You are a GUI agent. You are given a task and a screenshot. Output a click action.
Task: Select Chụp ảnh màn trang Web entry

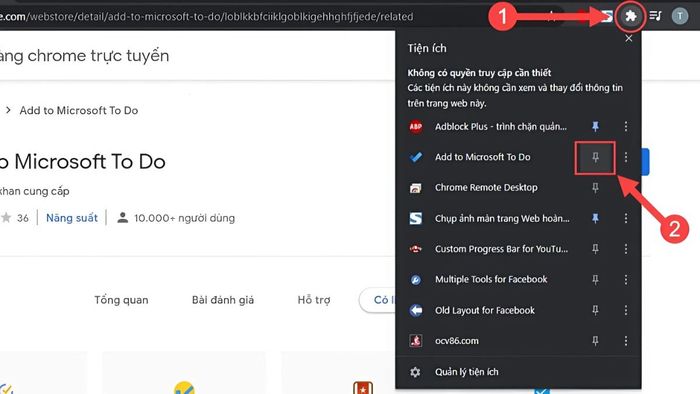pos(502,218)
